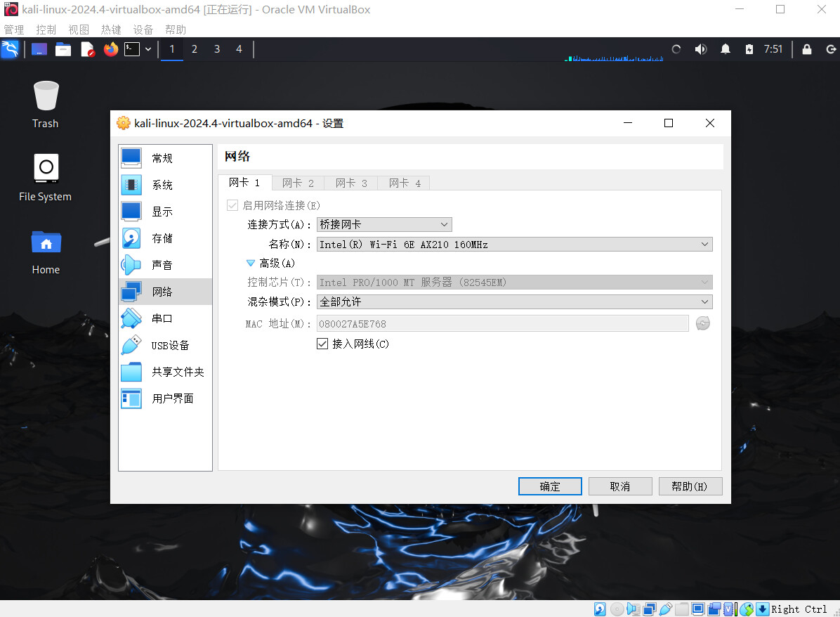Collapse the 高级 advanced section
Screen dimensions: 840x617
click(x=250, y=264)
